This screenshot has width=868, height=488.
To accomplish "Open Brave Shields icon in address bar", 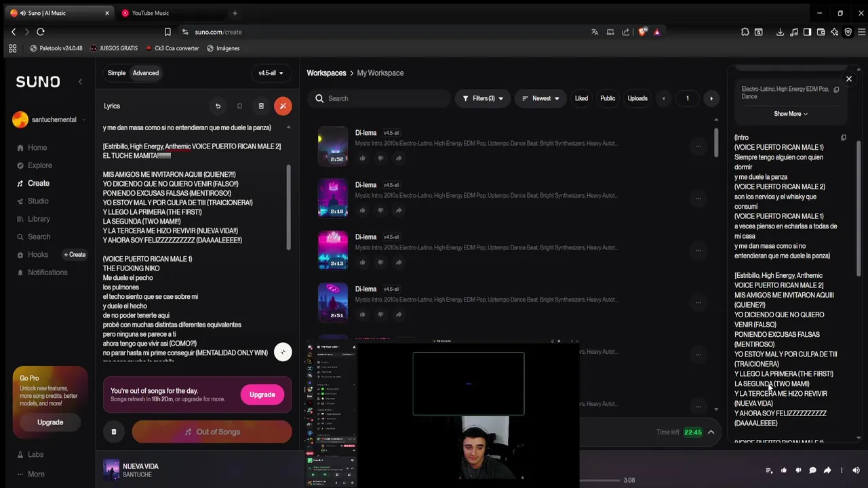I will (642, 32).
